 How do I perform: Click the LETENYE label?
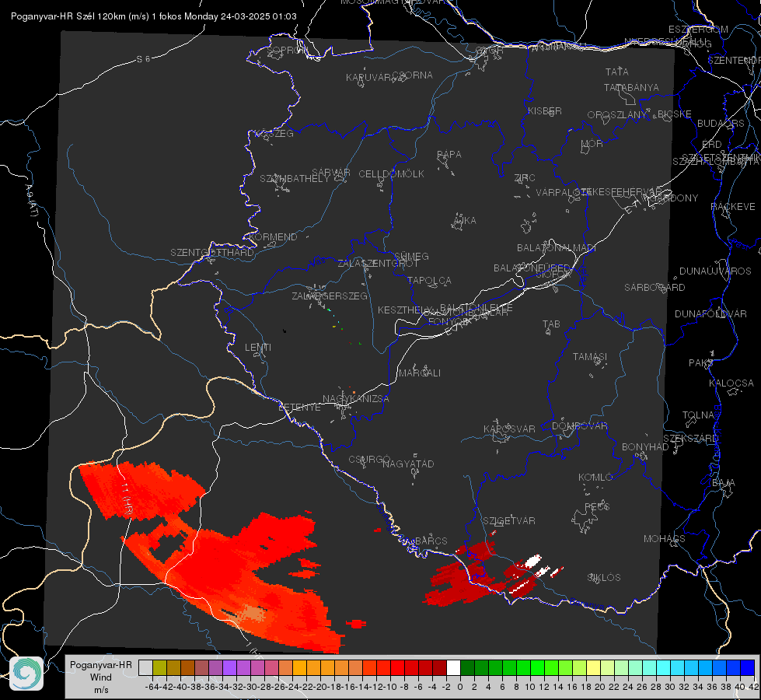coord(299,407)
